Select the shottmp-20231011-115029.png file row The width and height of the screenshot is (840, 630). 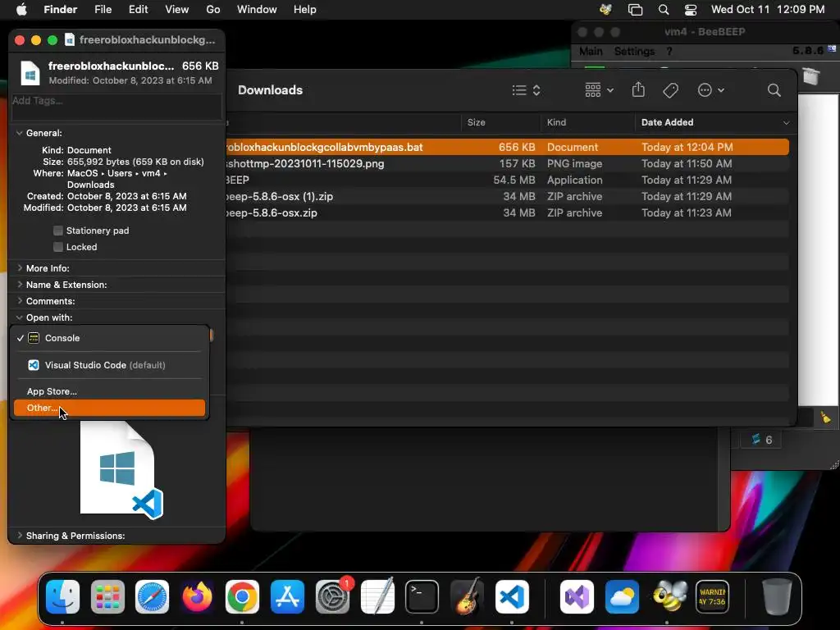click(507, 164)
